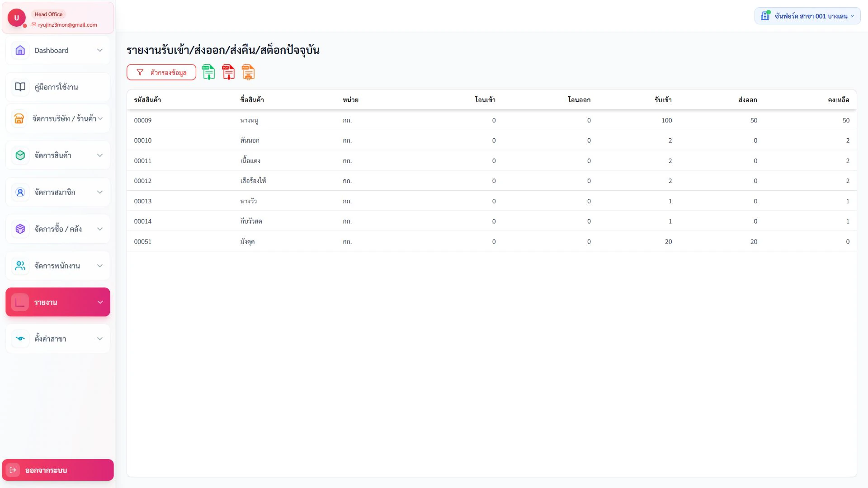Click the จัดการซื้อ / คลัง warehouse icon
868x488 pixels.
20,229
